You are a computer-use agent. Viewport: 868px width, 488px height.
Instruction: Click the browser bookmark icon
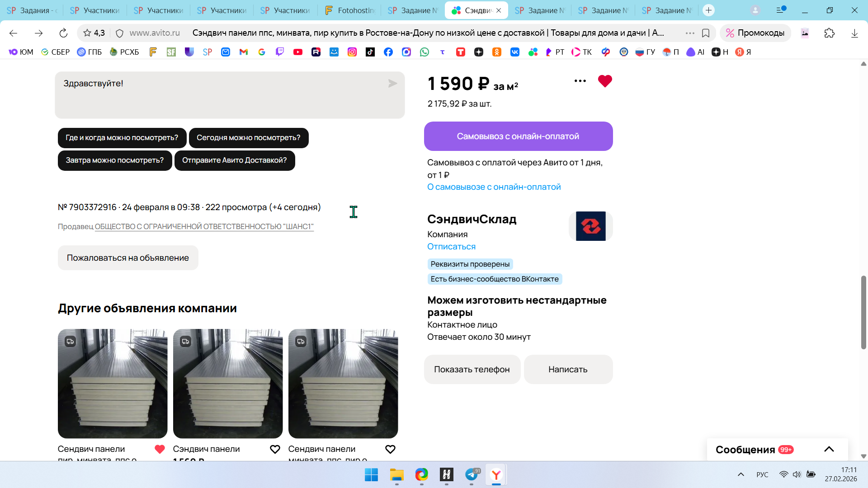(705, 33)
